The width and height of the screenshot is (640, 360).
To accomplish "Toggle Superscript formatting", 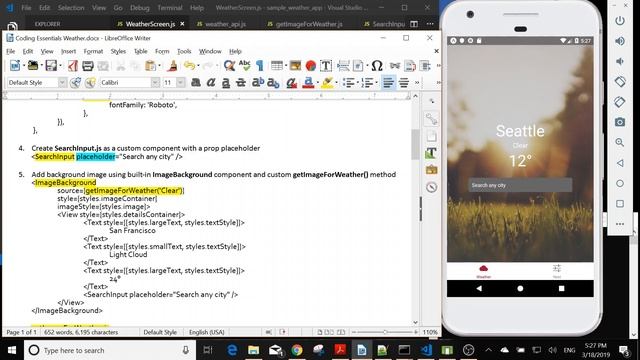I will point(258,83).
